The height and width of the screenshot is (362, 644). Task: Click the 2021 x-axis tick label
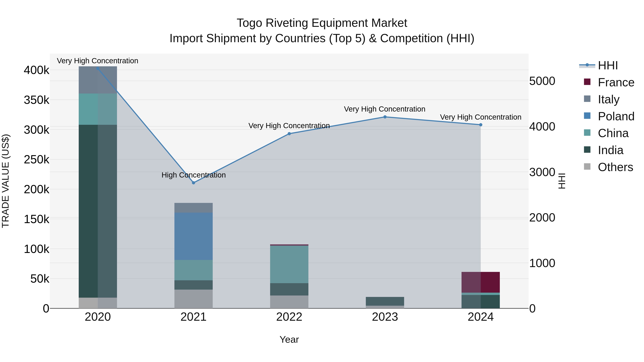[x=194, y=317]
